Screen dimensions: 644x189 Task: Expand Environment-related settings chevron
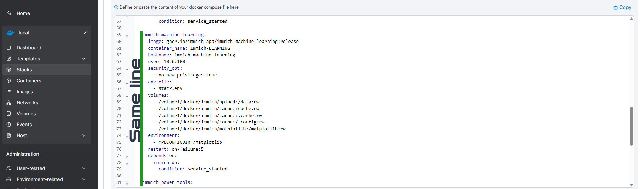[84, 179]
